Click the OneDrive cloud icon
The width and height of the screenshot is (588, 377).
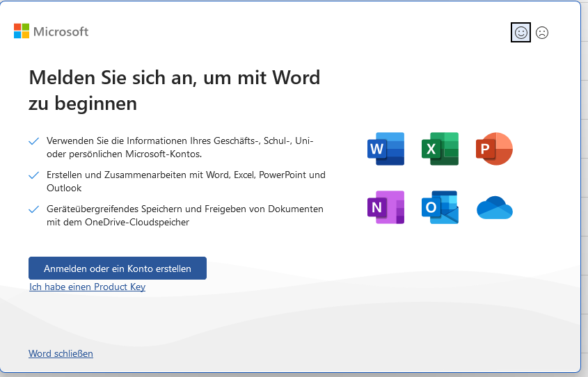[x=495, y=207]
